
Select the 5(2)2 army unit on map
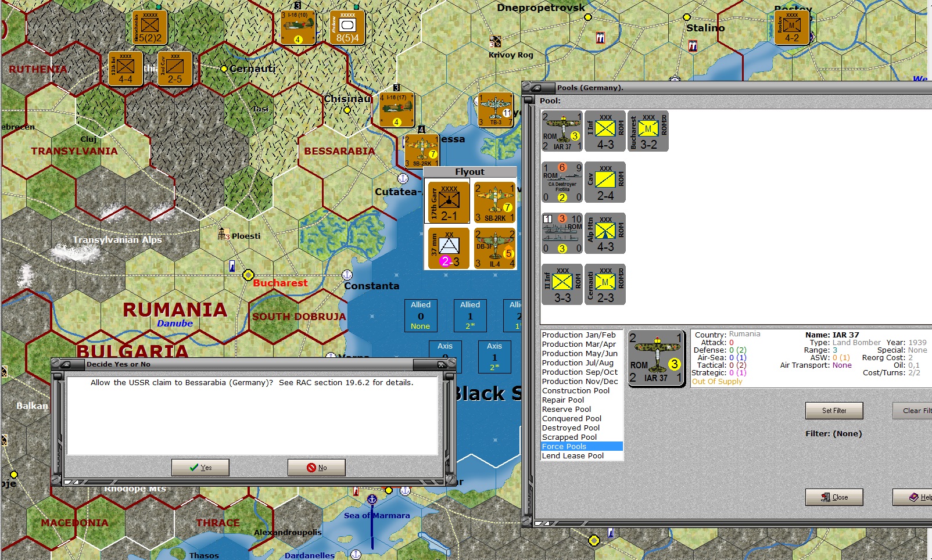pyautogui.click(x=150, y=27)
